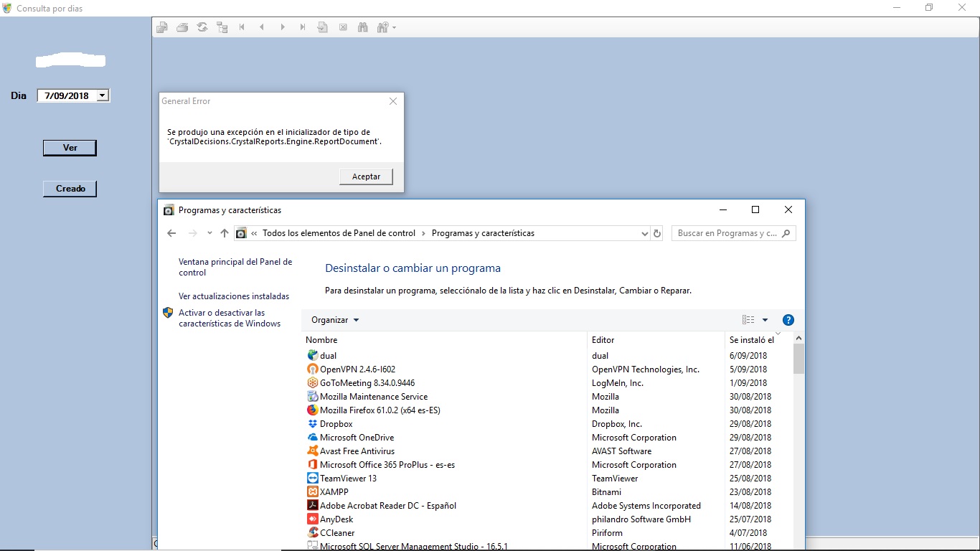980x551 pixels.
Task: Open 'Activar o desactivar las características de Windows'
Action: point(230,318)
